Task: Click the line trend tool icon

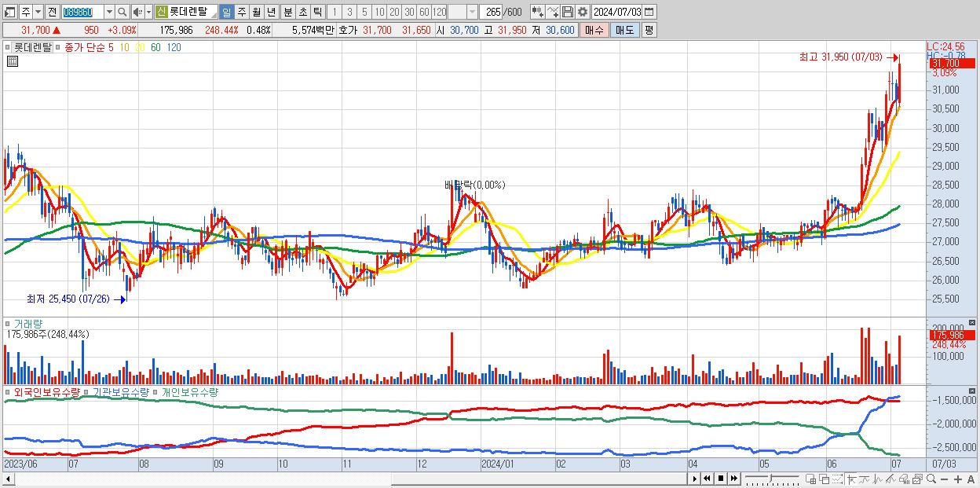Action: pyautogui.click(x=890, y=479)
